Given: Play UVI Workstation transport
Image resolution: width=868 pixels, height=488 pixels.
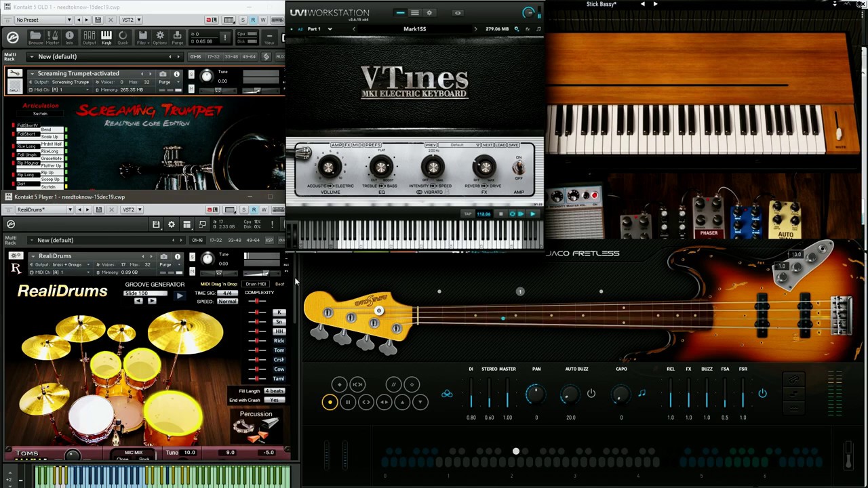Looking at the screenshot, I should coord(532,214).
